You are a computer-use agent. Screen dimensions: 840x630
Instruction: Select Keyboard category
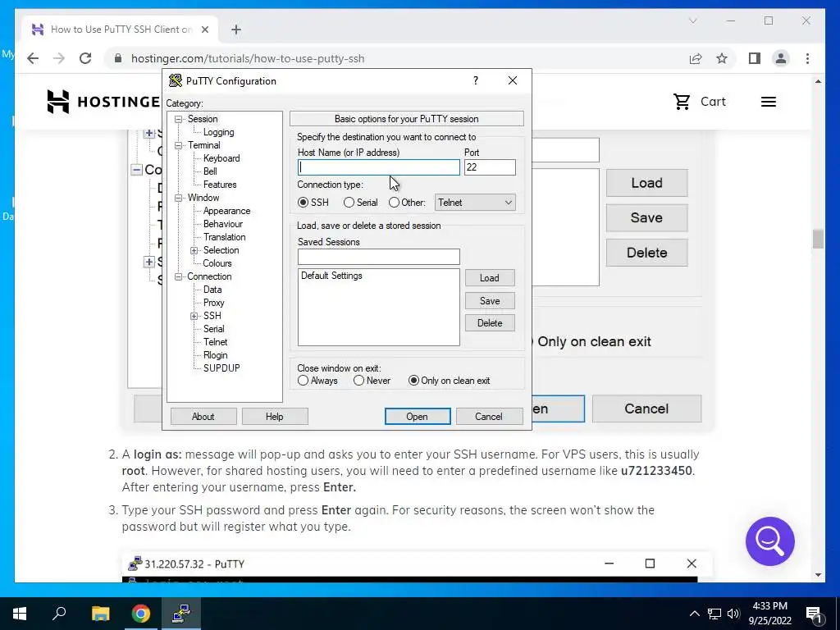[x=221, y=158]
